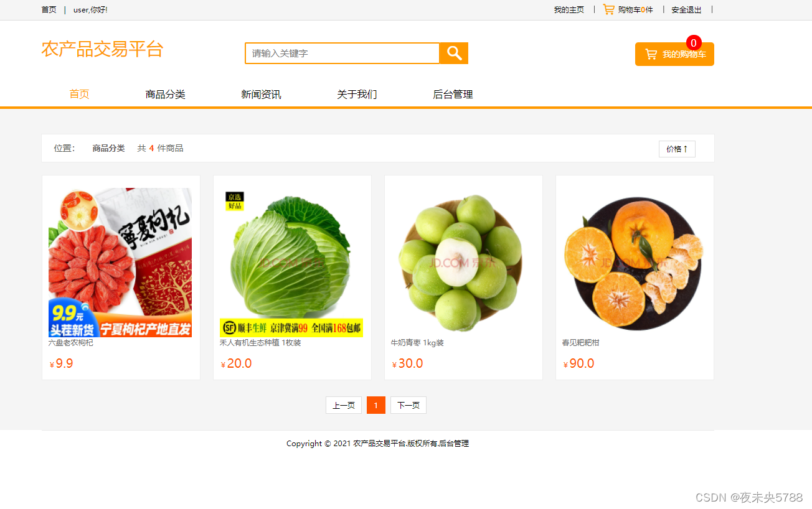Go to 后台管理 from navigation bar
This screenshot has width=812, height=509.
click(453, 95)
